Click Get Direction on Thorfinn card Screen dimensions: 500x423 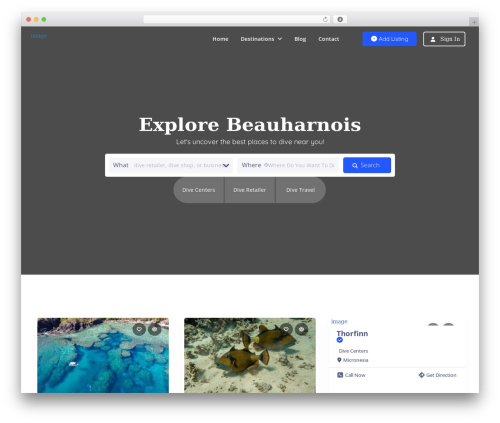pos(437,375)
